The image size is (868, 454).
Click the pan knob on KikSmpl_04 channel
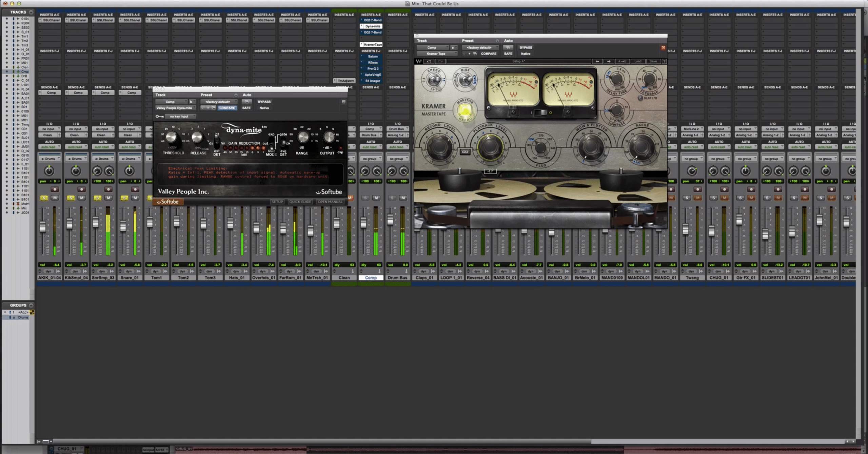point(76,171)
